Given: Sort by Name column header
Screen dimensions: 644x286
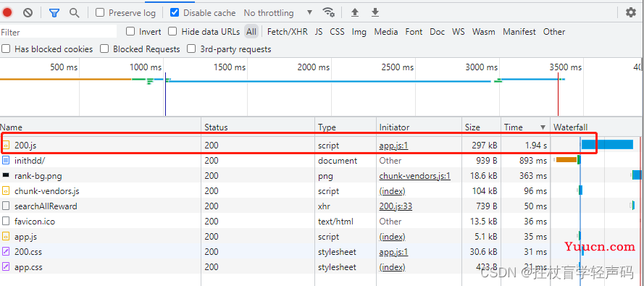Looking at the screenshot, I should (100, 127).
